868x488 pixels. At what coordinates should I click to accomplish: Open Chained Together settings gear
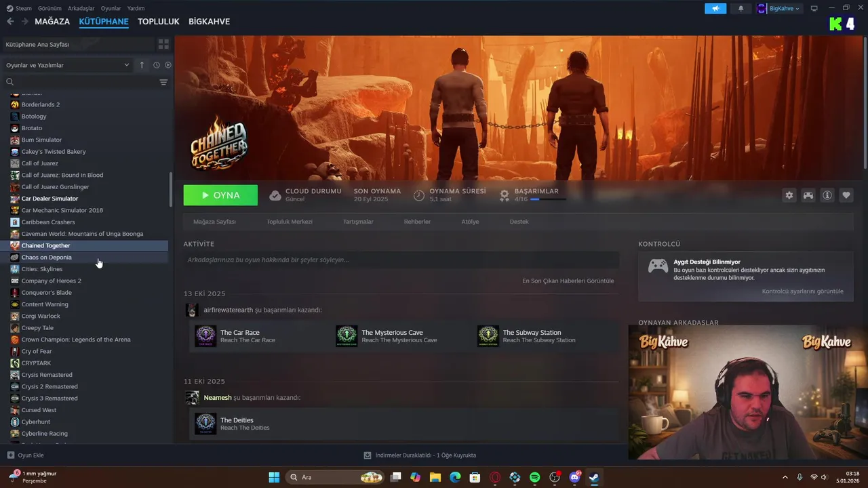tap(789, 195)
